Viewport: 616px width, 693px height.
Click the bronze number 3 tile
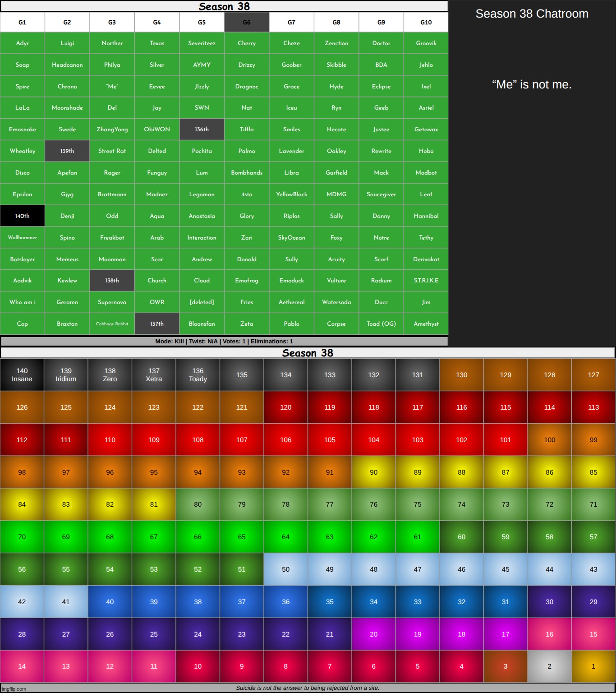[505, 666]
